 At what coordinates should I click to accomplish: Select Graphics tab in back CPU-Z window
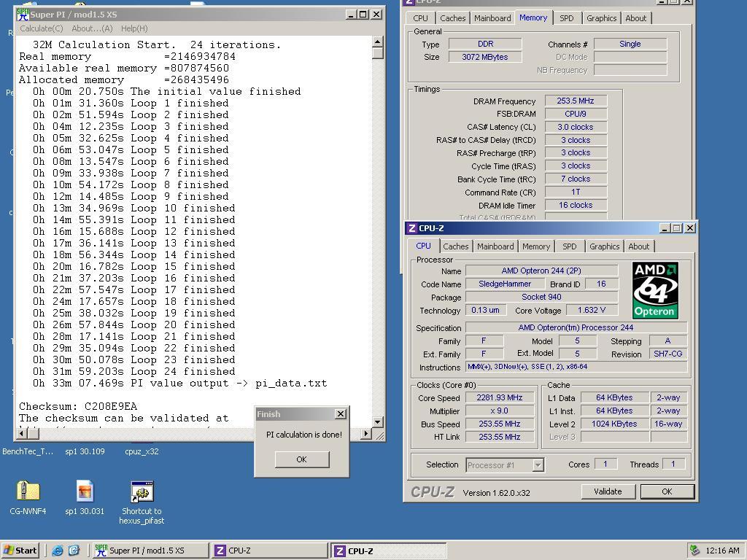point(601,18)
